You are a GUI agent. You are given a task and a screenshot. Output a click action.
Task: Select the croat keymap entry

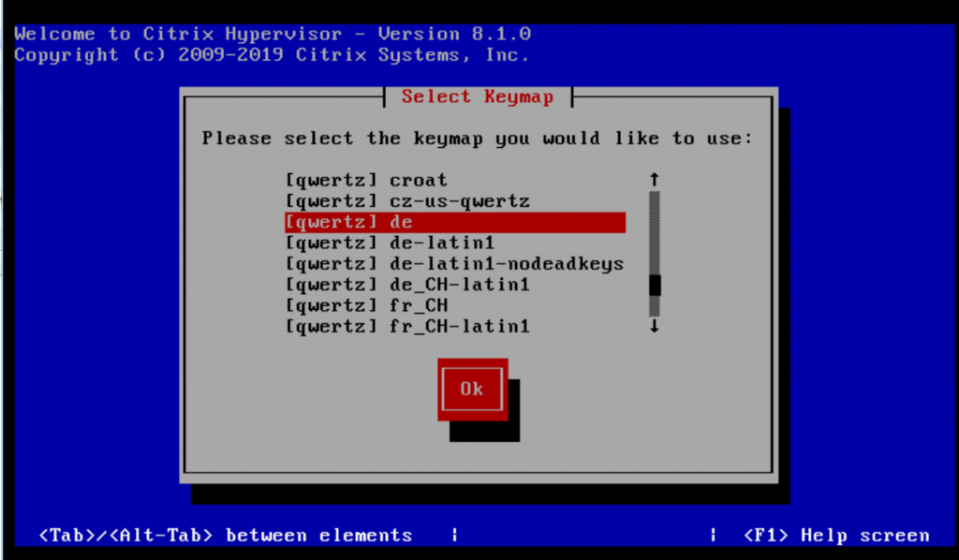pyautogui.click(x=454, y=181)
